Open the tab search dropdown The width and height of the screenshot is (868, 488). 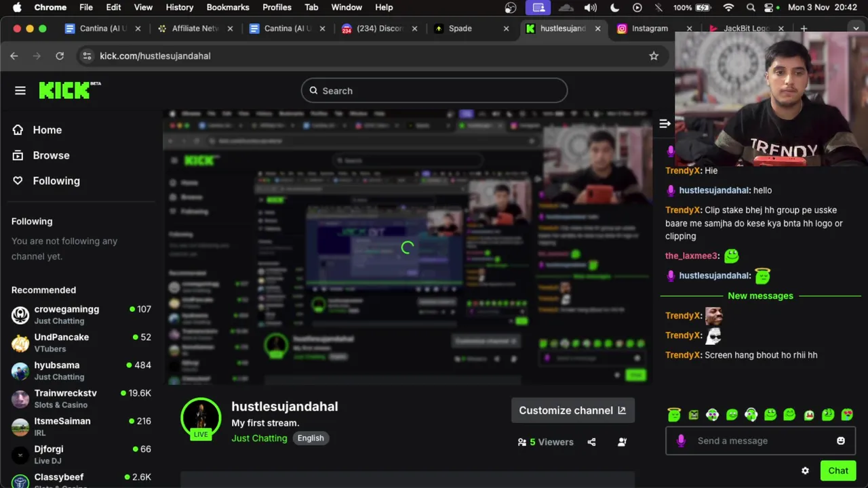(856, 28)
